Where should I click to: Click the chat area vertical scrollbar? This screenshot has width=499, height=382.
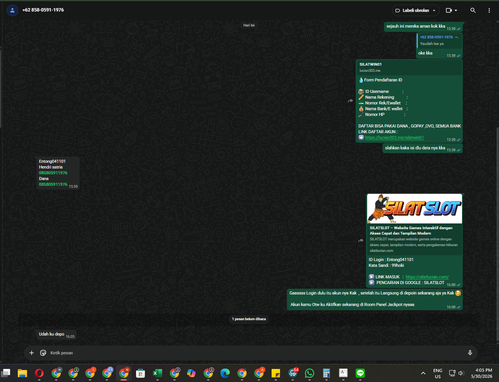click(x=497, y=233)
